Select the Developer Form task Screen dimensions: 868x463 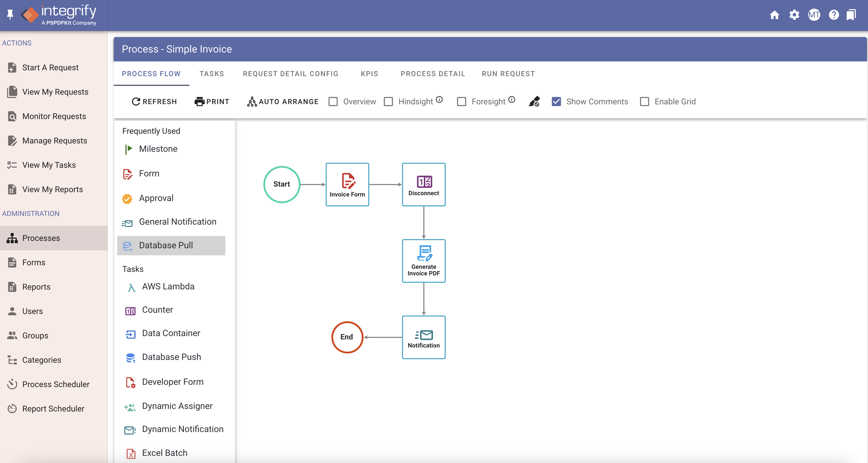tap(171, 382)
